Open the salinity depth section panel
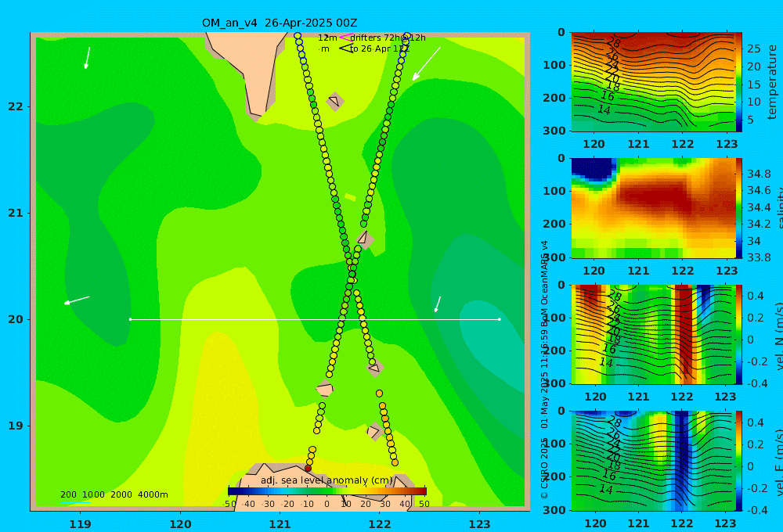The height and width of the screenshot is (532, 783). [653, 208]
